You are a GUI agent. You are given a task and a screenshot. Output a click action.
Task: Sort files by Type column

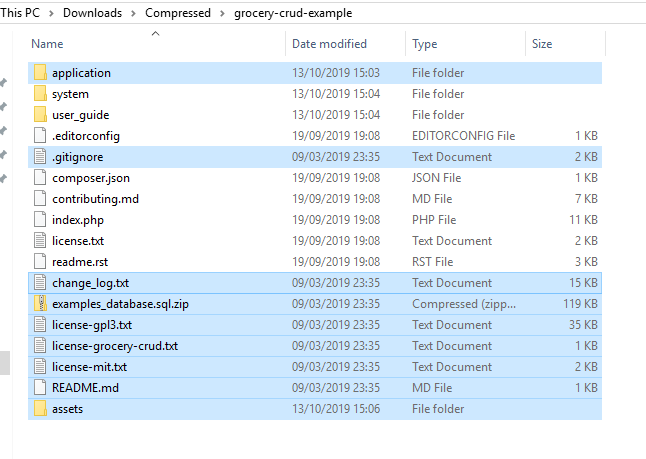point(424,44)
